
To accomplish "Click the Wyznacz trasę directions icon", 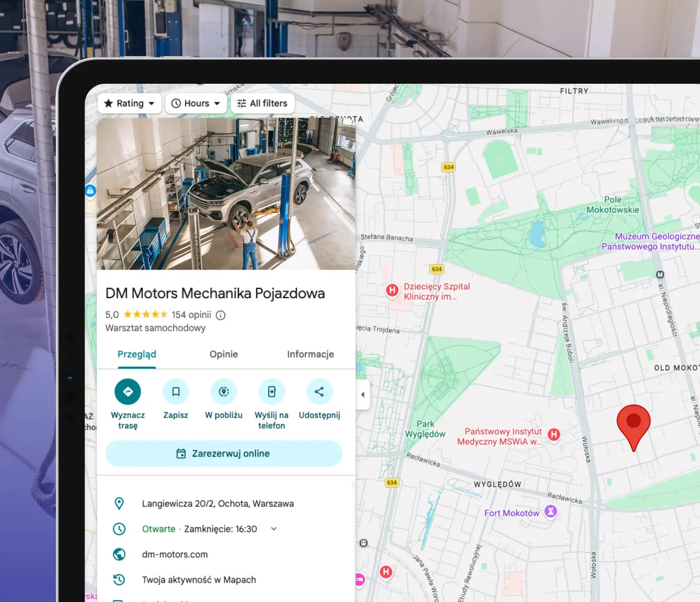I will pyautogui.click(x=128, y=392).
